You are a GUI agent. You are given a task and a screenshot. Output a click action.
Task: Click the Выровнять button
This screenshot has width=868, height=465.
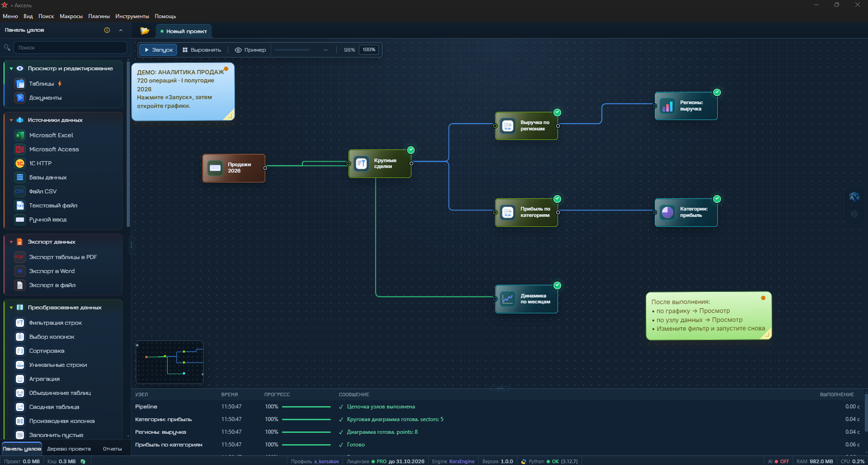tap(202, 50)
